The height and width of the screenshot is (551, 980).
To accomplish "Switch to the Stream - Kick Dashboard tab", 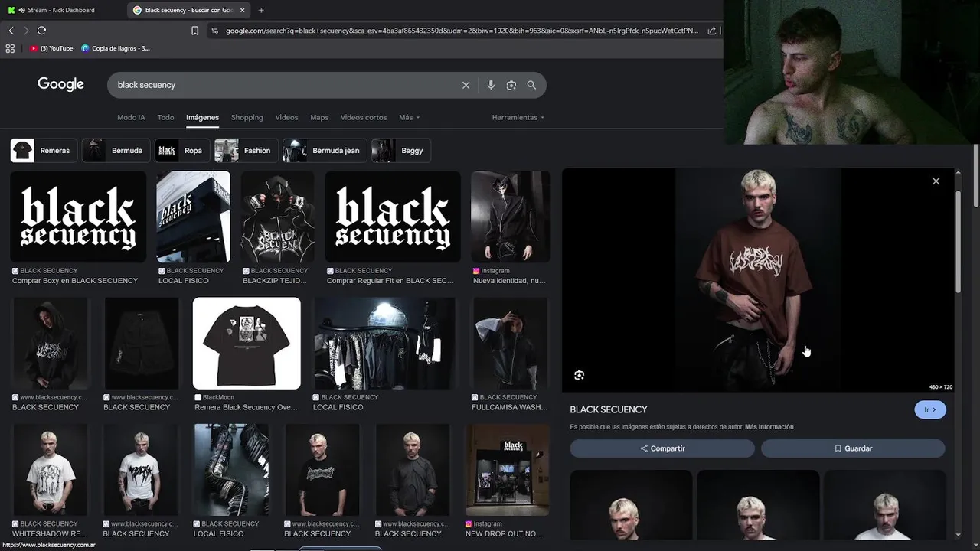I will pos(63,10).
